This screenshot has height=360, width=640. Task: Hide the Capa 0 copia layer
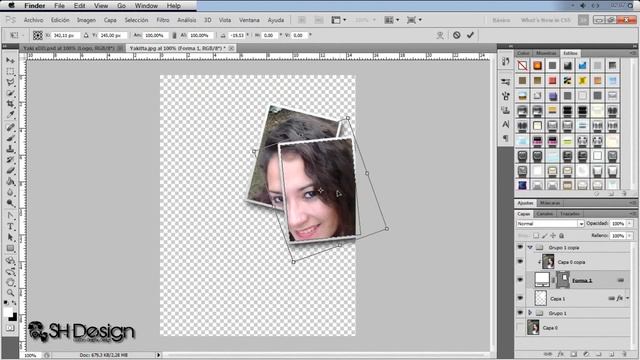(x=520, y=262)
